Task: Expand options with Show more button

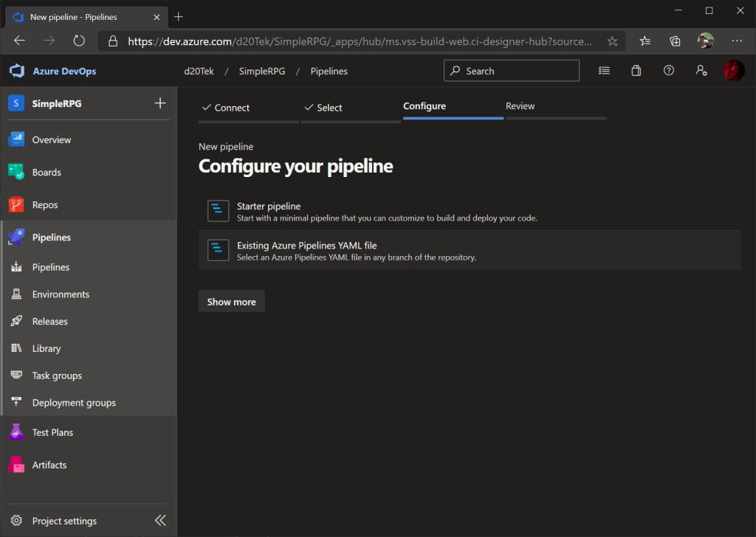Action: tap(231, 302)
